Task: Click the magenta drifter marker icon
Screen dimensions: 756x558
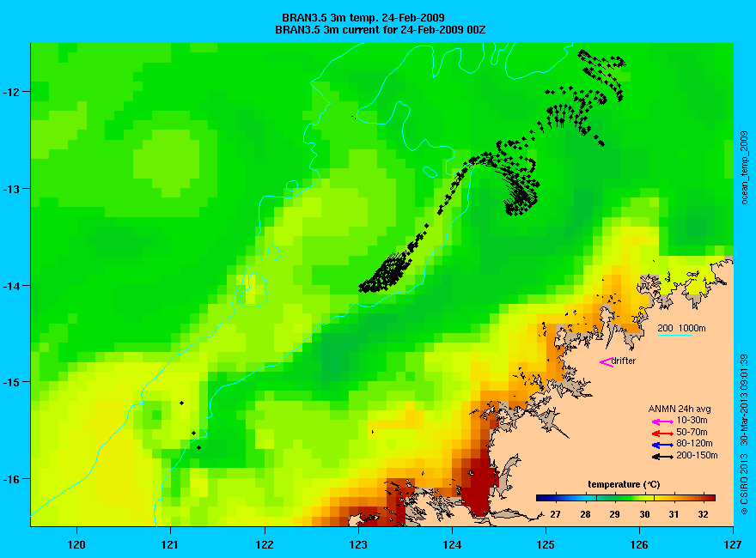Action: [x=606, y=362]
